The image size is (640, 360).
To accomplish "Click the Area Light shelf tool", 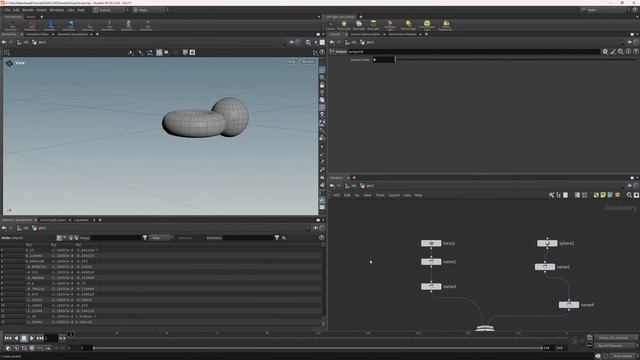I will [x=373, y=25].
